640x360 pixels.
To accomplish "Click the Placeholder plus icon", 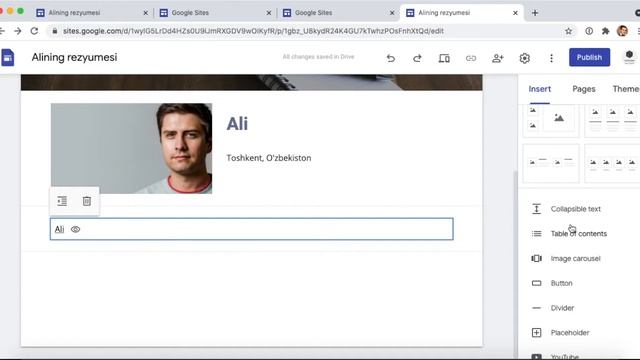I will [x=536, y=333].
